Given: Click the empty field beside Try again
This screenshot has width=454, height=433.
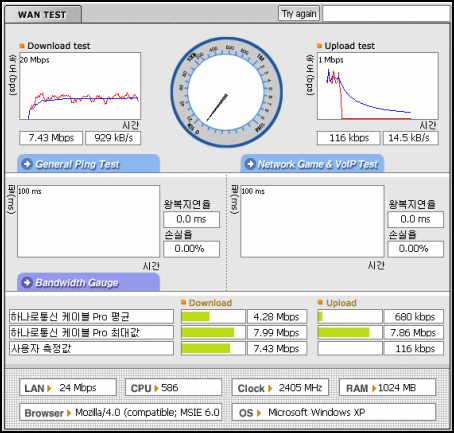Looking at the screenshot, I should pos(386,14).
